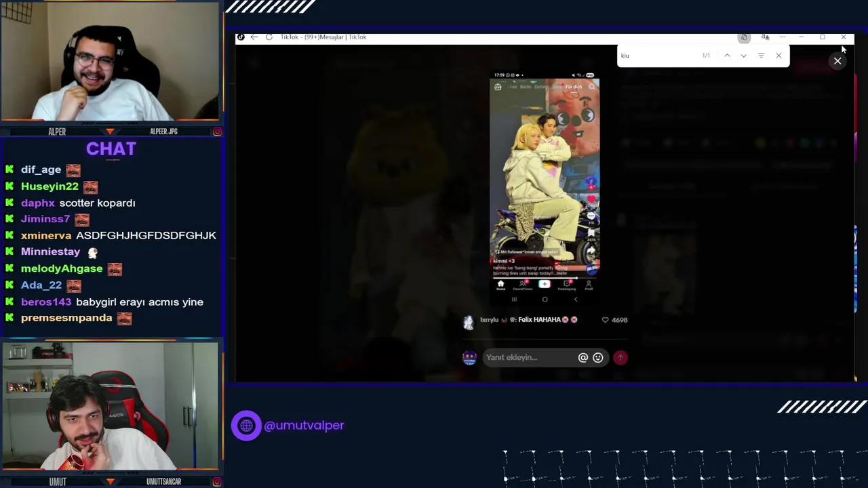Open the emoji picker in reply box
The width and height of the screenshot is (868, 488).
pos(597,357)
